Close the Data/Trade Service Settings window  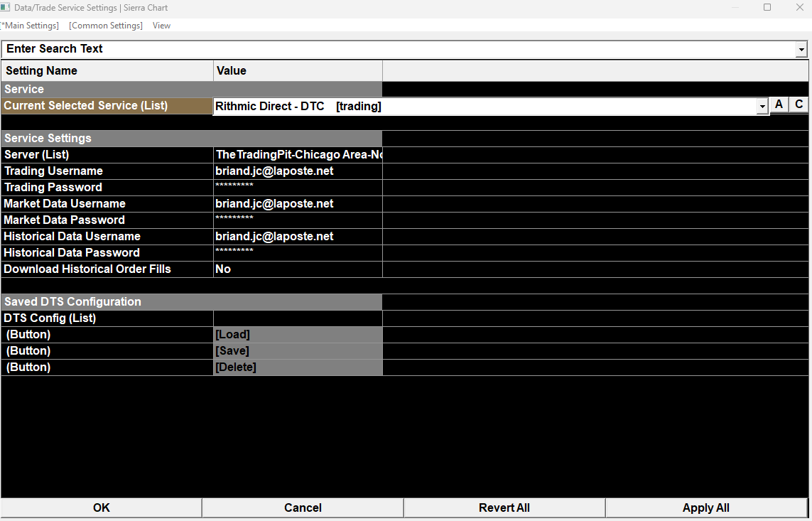(x=800, y=7)
